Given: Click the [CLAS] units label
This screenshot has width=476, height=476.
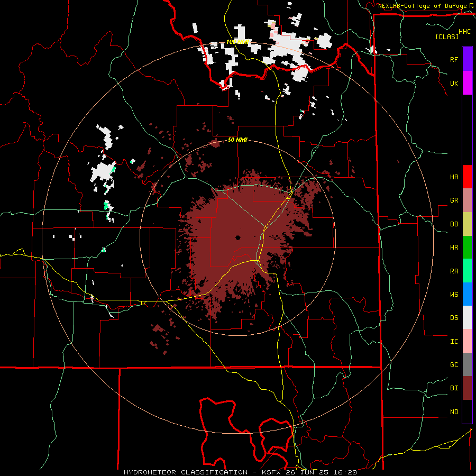Looking at the screenshot, I should (447, 36).
